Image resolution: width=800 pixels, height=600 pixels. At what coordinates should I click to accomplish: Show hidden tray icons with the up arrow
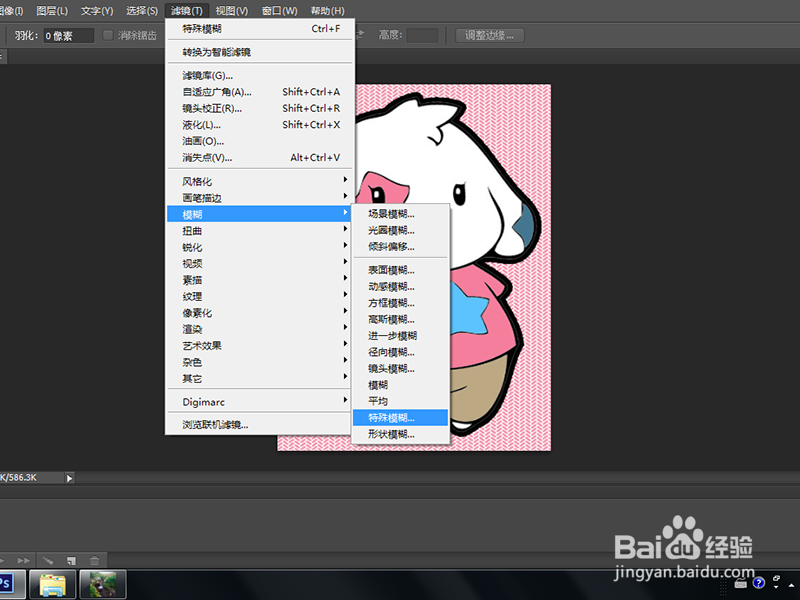click(x=792, y=585)
